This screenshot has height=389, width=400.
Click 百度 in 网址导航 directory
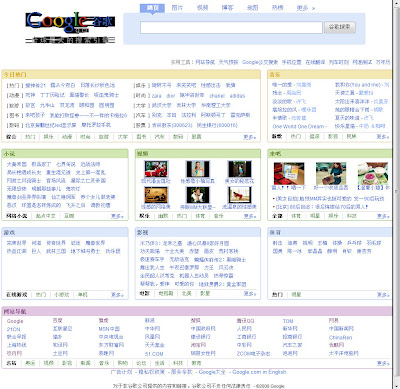pos(58,320)
